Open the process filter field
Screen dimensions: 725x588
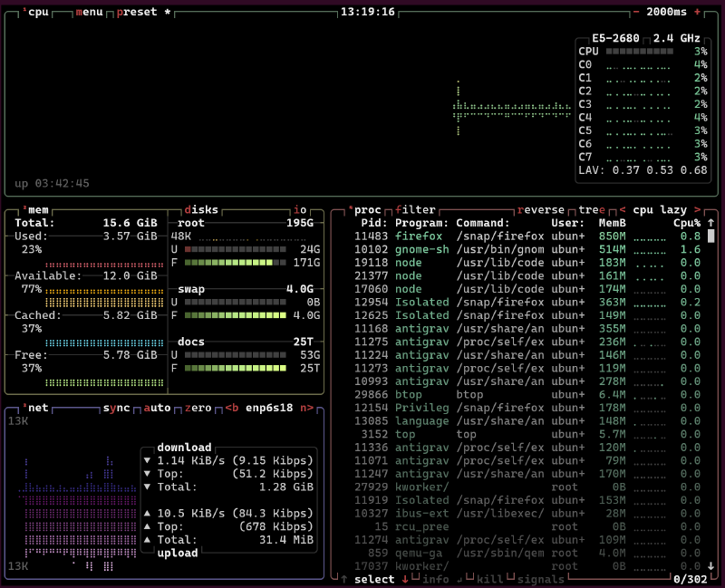tap(416, 209)
